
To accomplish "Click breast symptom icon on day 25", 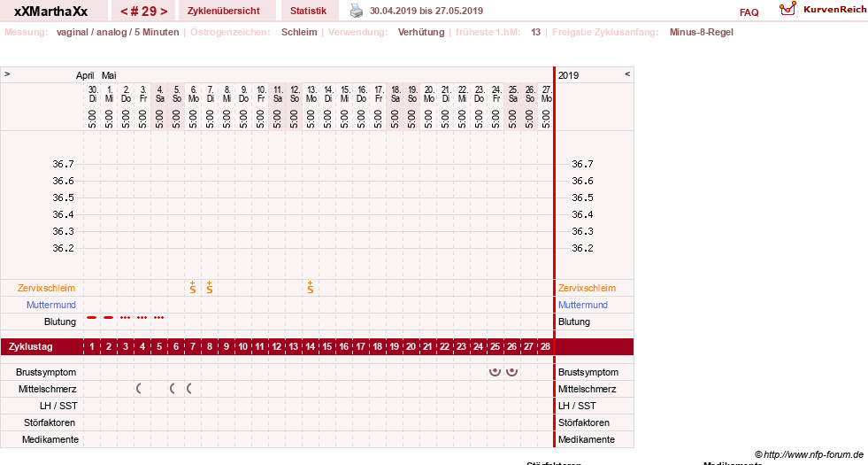I will click(x=495, y=371).
